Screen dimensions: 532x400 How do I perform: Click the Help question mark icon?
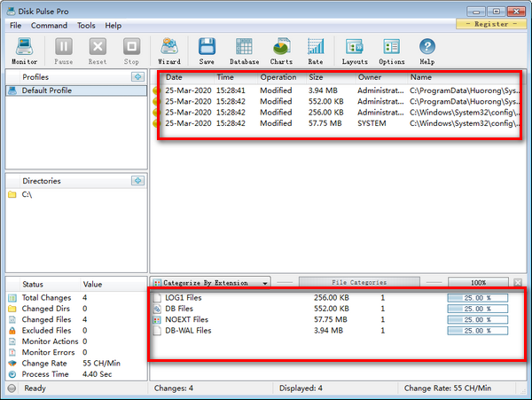(x=427, y=51)
